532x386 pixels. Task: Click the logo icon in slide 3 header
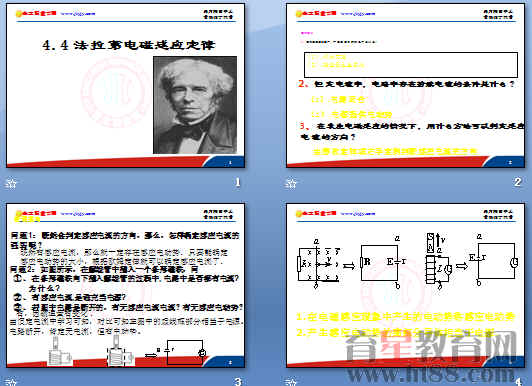[36, 213]
